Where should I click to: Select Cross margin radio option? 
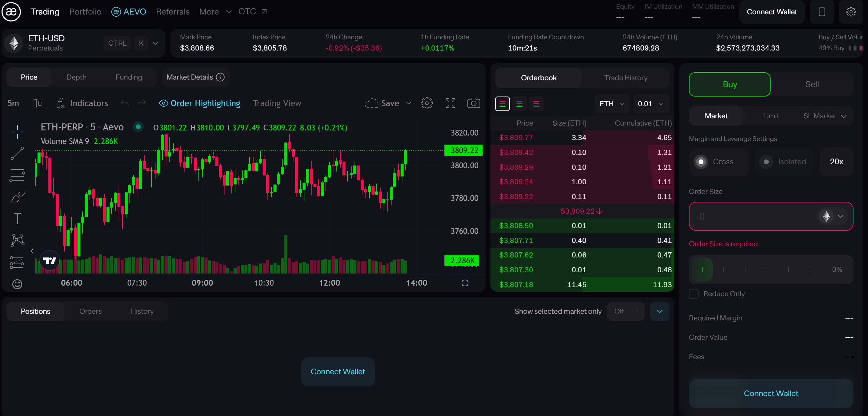(701, 162)
